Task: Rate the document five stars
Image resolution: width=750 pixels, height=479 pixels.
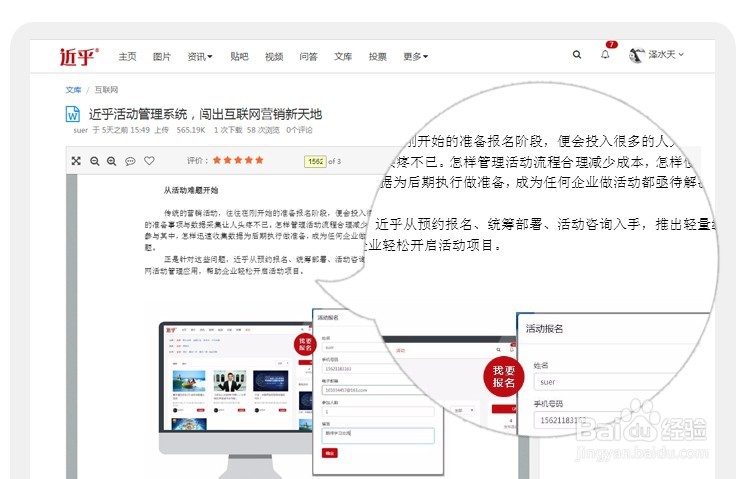Action: (259, 160)
